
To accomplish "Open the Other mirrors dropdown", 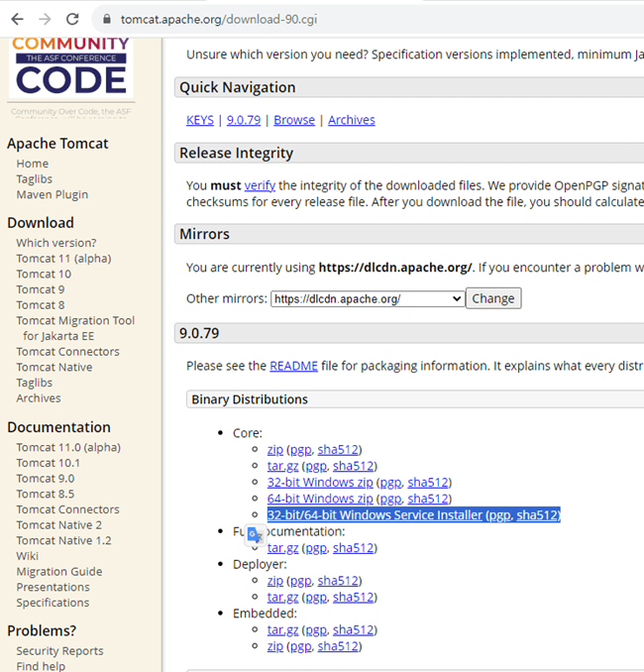I will tap(368, 298).
